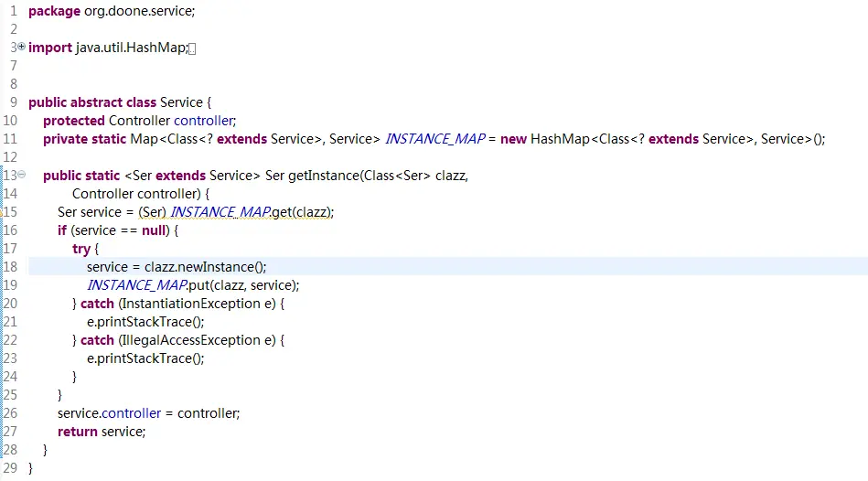Image resolution: width=868 pixels, height=481 pixels.
Task: Click the 'null' keyword on line 16
Action: coord(154,230)
